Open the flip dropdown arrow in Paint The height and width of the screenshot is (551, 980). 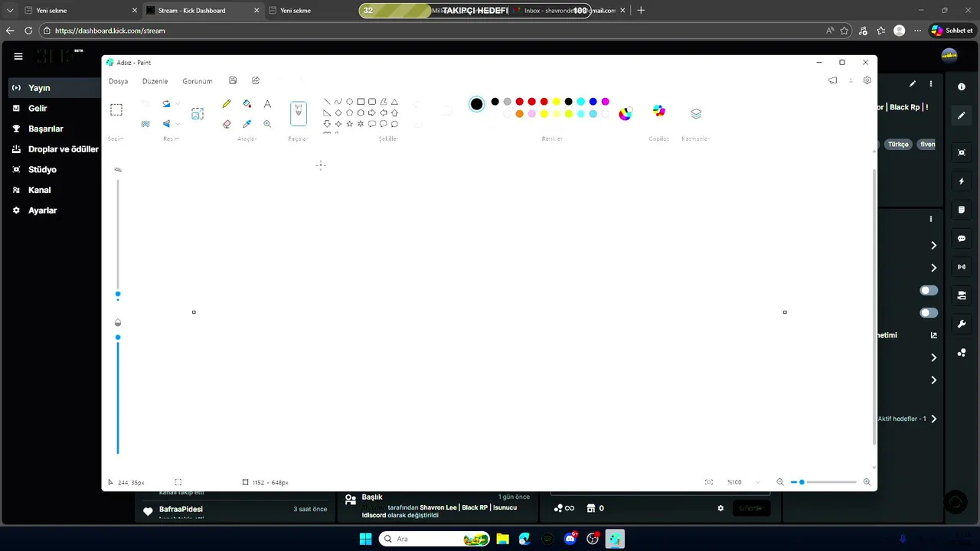178,124
